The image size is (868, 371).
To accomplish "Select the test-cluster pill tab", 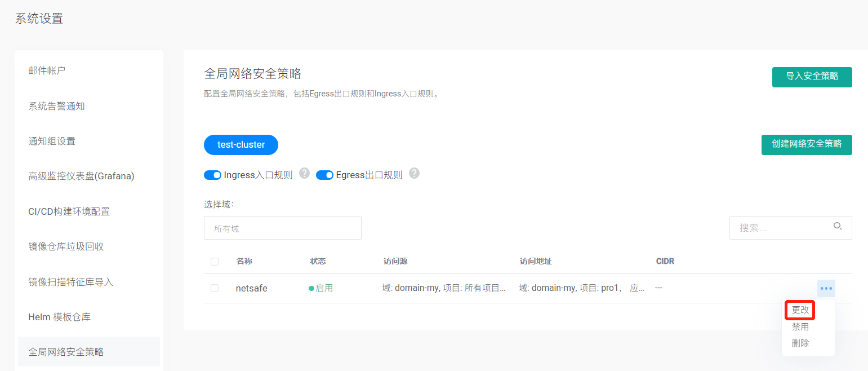I will pos(241,145).
